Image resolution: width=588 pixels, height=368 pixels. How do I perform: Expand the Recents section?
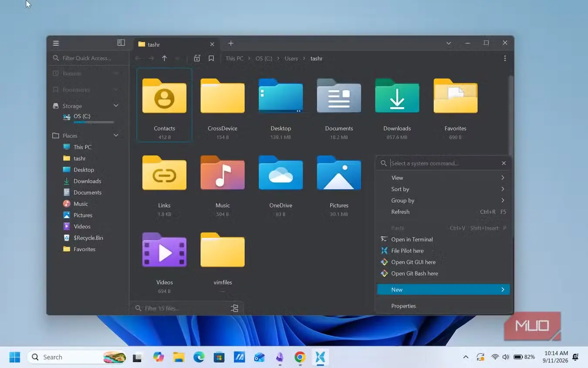tap(116, 73)
